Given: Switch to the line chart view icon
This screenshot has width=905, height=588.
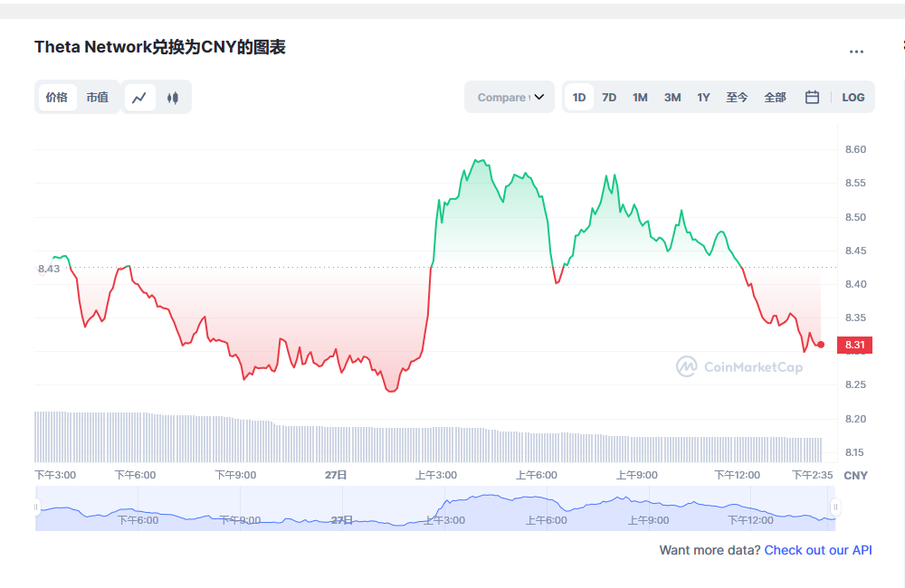Looking at the screenshot, I should tap(139, 98).
